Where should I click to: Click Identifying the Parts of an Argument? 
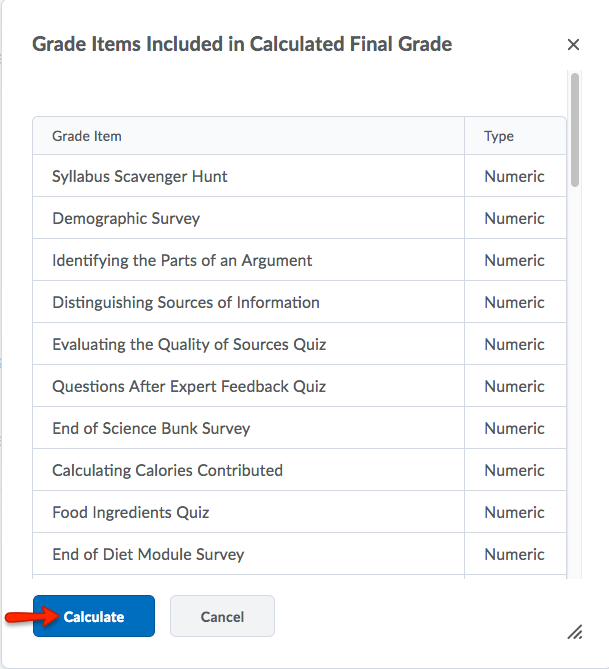pos(182,261)
